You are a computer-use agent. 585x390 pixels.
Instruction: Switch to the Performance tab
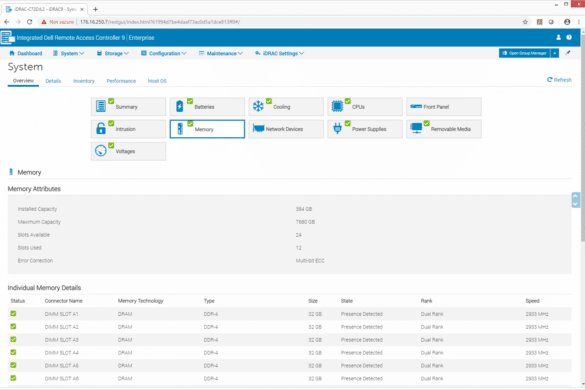click(121, 81)
